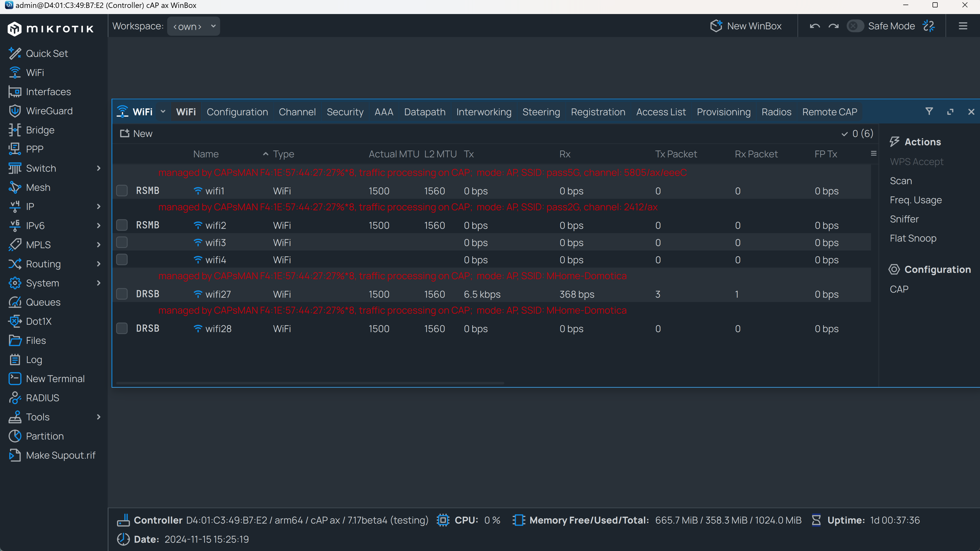Select the WireGuard sidebar icon
The height and width of the screenshot is (551, 980).
pyautogui.click(x=15, y=111)
